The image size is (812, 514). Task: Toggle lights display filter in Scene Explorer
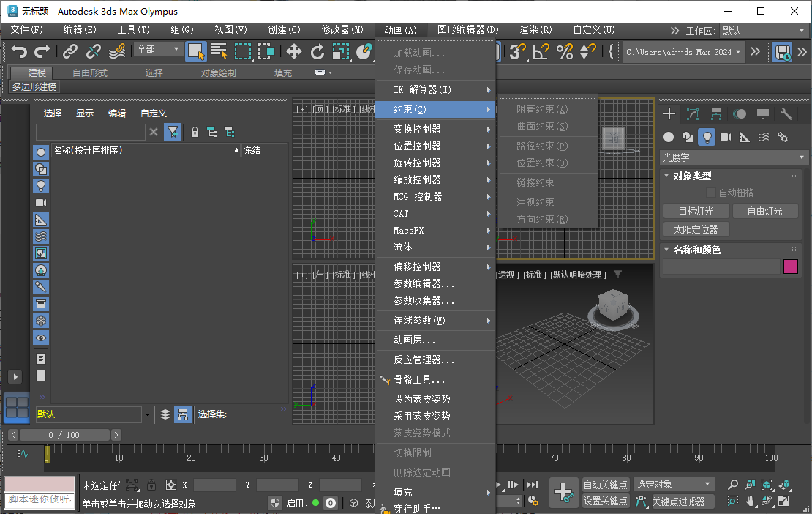[x=41, y=185]
